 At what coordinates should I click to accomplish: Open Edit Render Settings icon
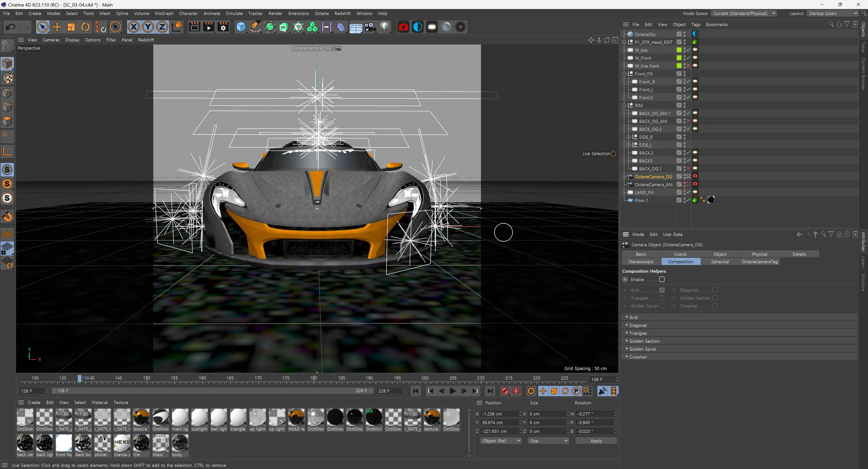point(223,27)
